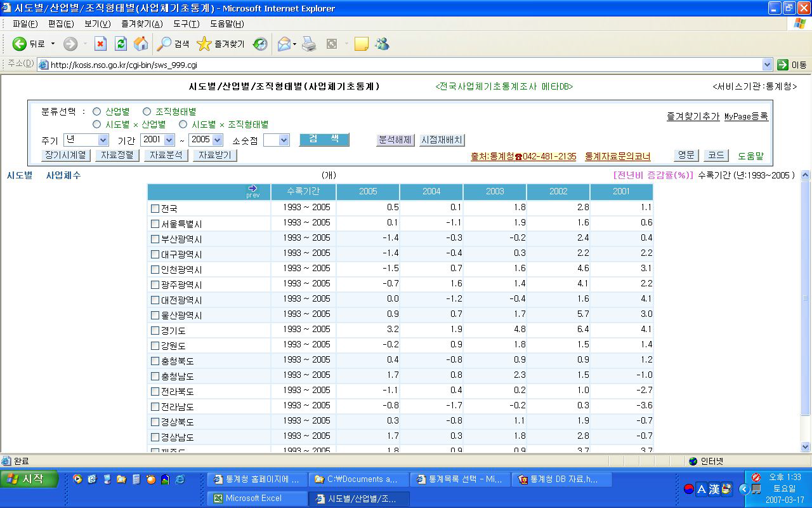
Task: Print the page with printer icon
Action: pyautogui.click(x=309, y=44)
